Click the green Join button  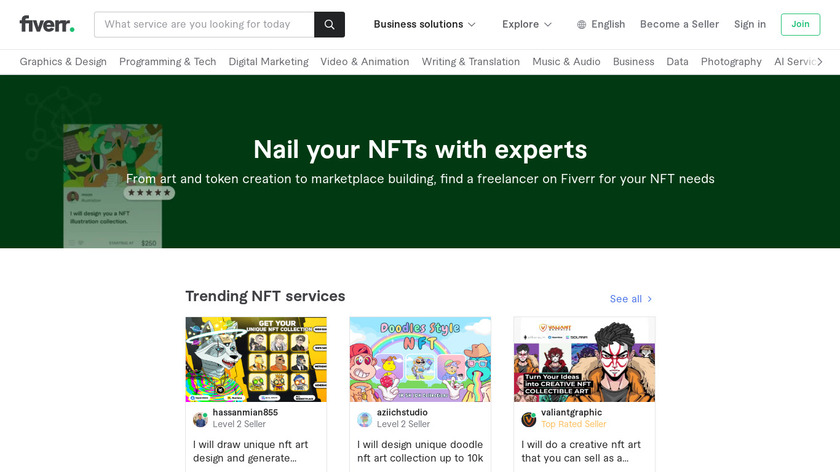[800, 24]
